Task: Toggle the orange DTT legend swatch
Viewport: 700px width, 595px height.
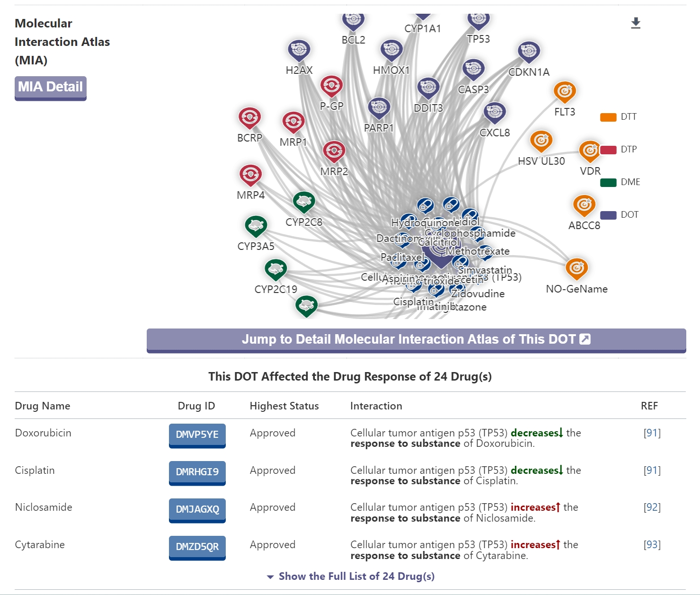Action: pyautogui.click(x=608, y=117)
